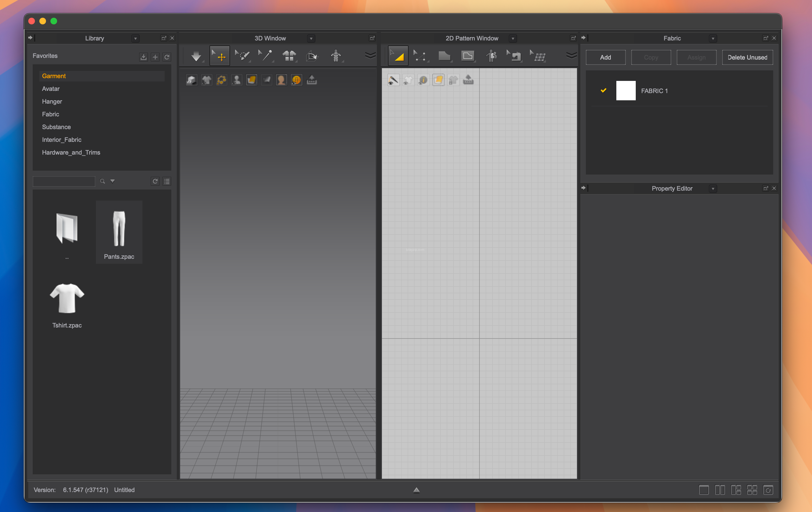Click the Delete Unused button

(x=747, y=57)
